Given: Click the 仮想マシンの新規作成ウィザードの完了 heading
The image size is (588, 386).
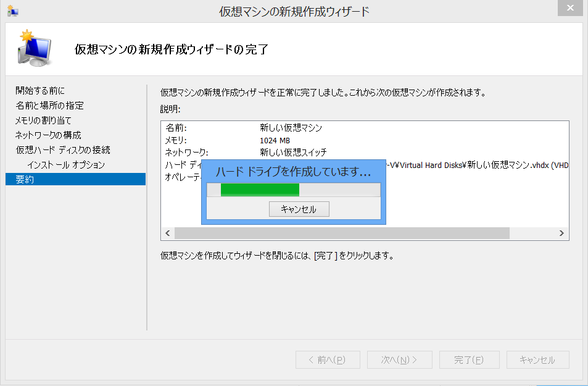Looking at the screenshot, I should [172, 49].
